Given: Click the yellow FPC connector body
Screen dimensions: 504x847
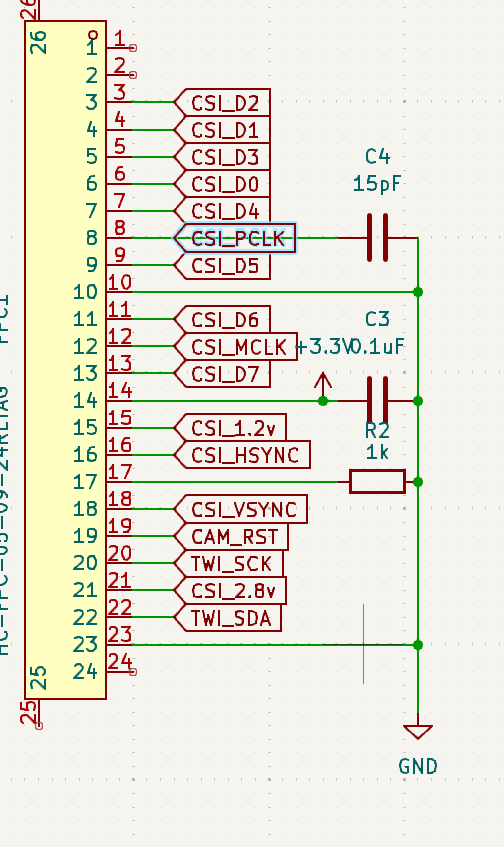Looking at the screenshot, I should [65, 360].
